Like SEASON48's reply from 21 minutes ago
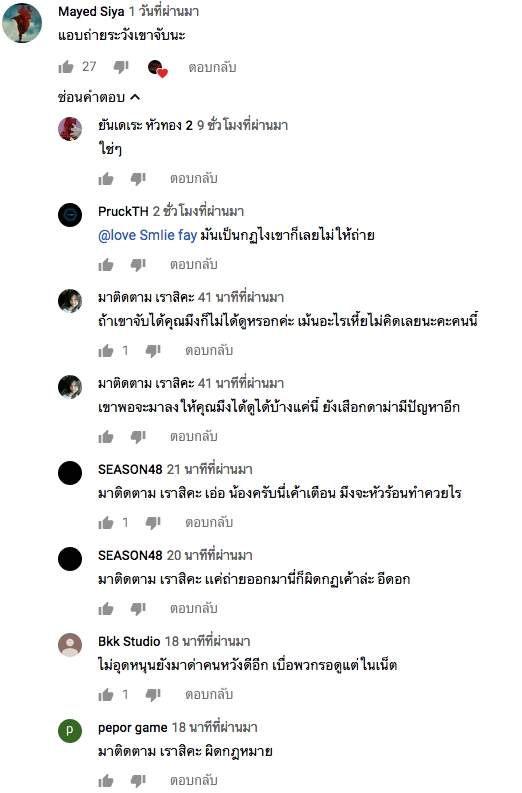 [x=106, y=522]
